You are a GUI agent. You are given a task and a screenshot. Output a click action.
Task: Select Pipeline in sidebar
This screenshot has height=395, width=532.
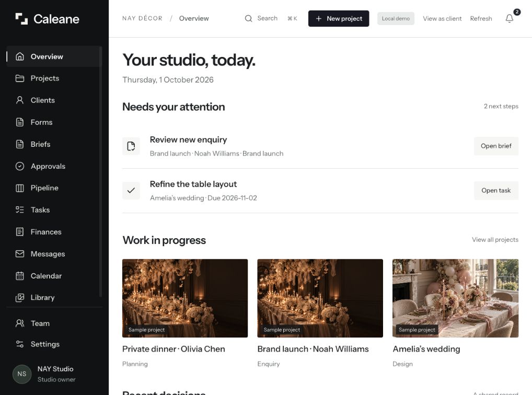[x=54, y=188]
